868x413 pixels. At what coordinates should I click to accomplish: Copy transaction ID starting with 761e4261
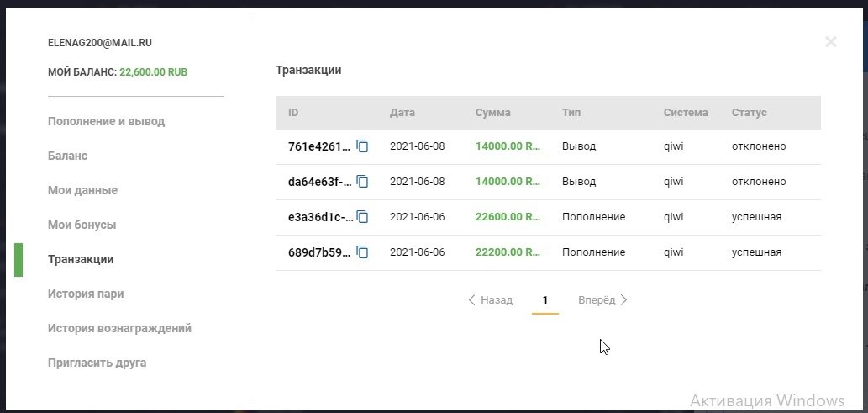coord(362,146)
